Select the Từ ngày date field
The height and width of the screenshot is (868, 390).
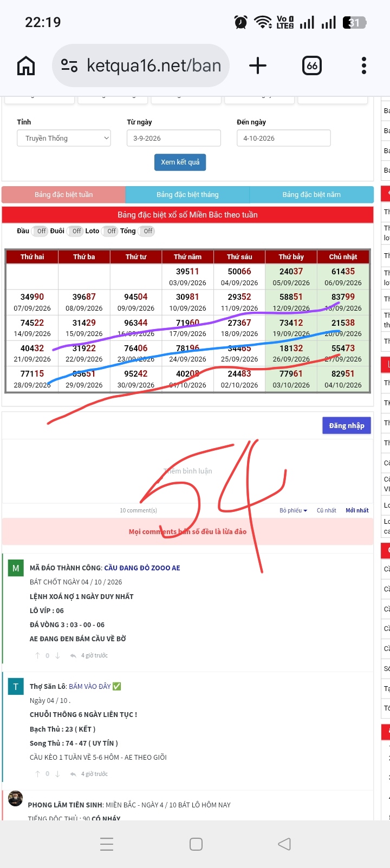click(x=174, y=138)
